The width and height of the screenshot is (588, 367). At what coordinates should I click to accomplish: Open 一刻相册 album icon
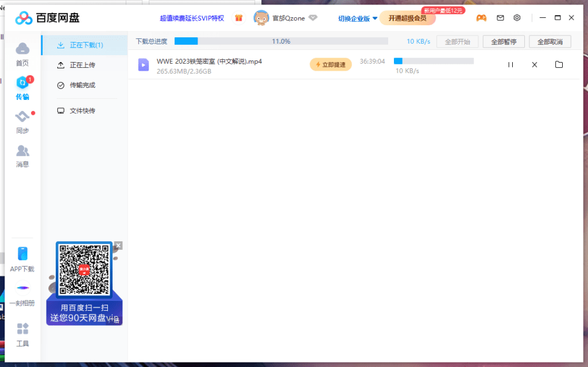22,288
